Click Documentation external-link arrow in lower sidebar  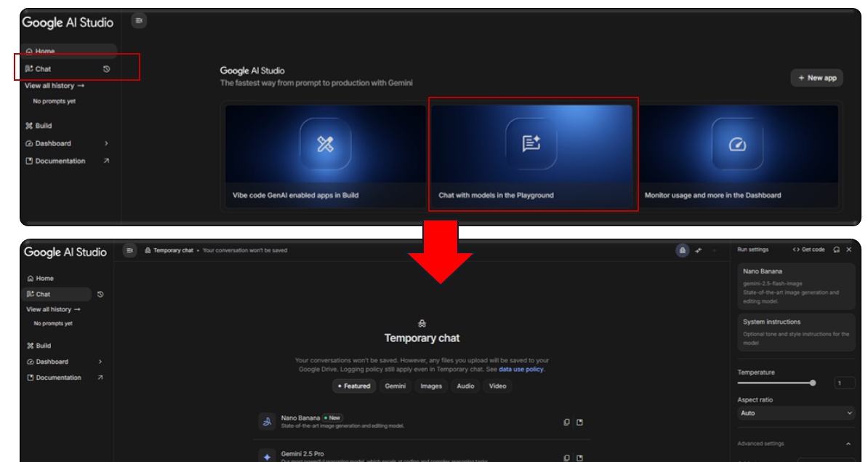100,378
